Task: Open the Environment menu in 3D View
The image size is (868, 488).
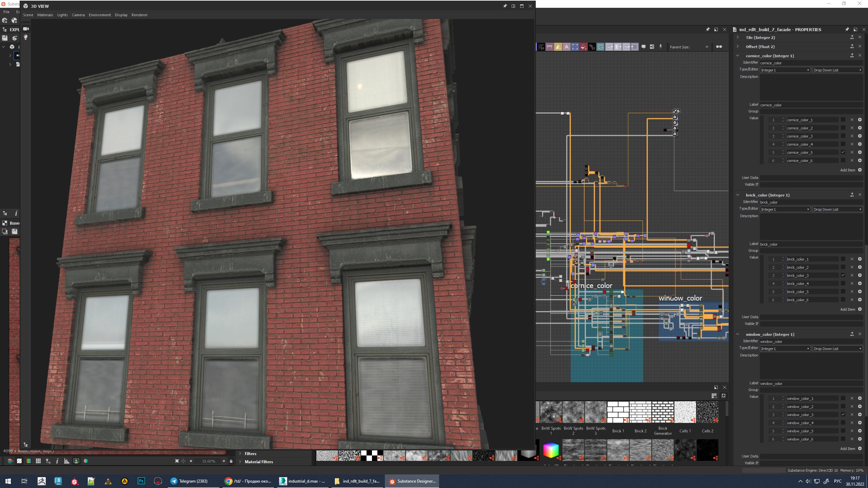Action: tap(100, 15)
